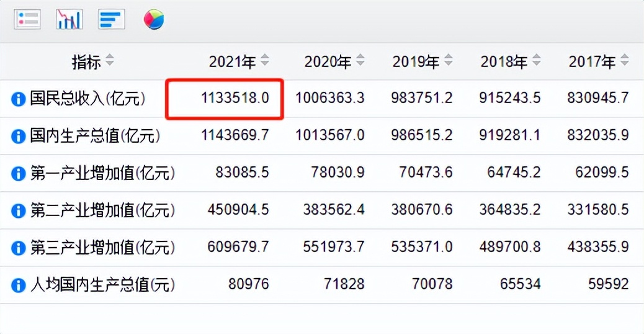Screen dimensions: 644x334
Task: Click info icon for 第一产业增加值(亿元)
Action: click(18, 173)
